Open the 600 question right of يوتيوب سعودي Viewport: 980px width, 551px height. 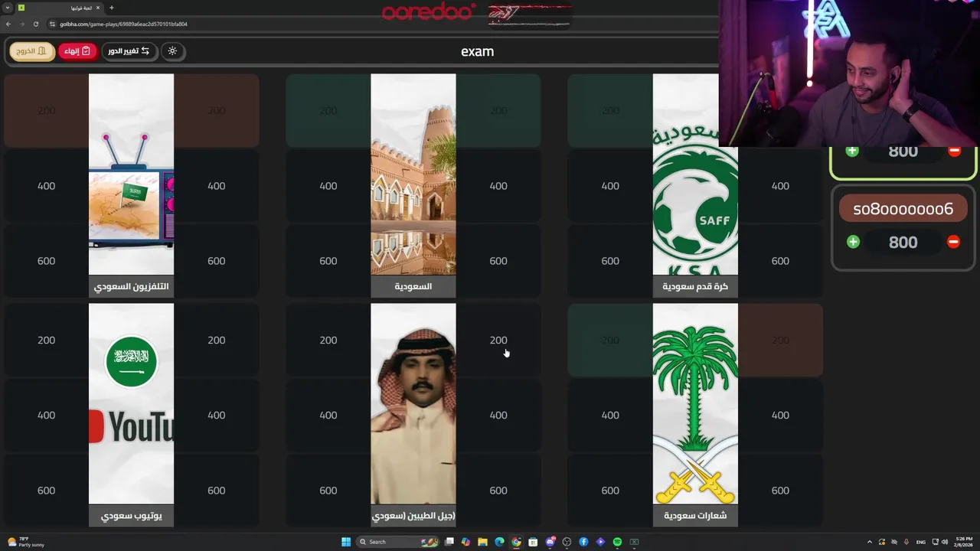[x=217, y=491]
